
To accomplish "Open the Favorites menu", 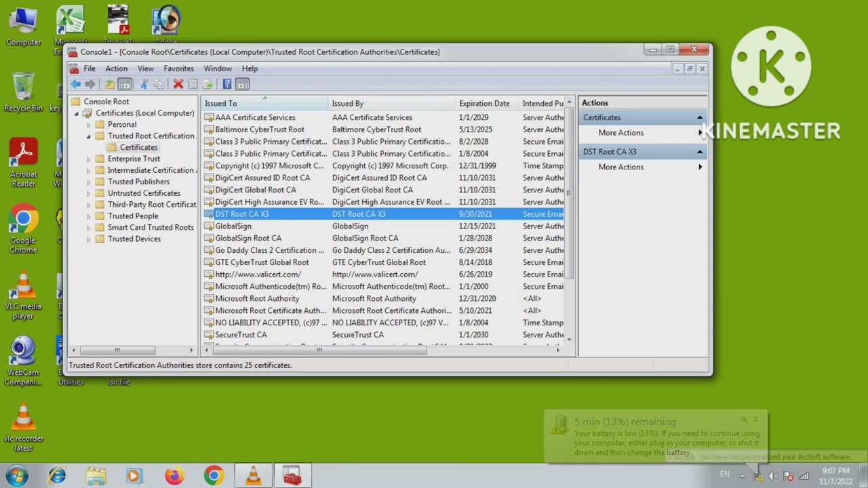I will point(179,68).
